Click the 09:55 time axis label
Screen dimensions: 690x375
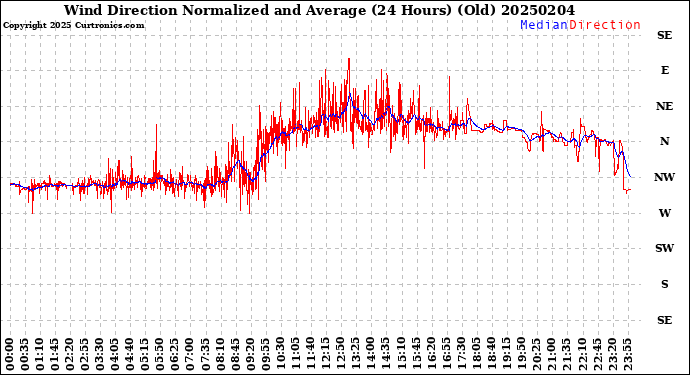pos(265,355)
